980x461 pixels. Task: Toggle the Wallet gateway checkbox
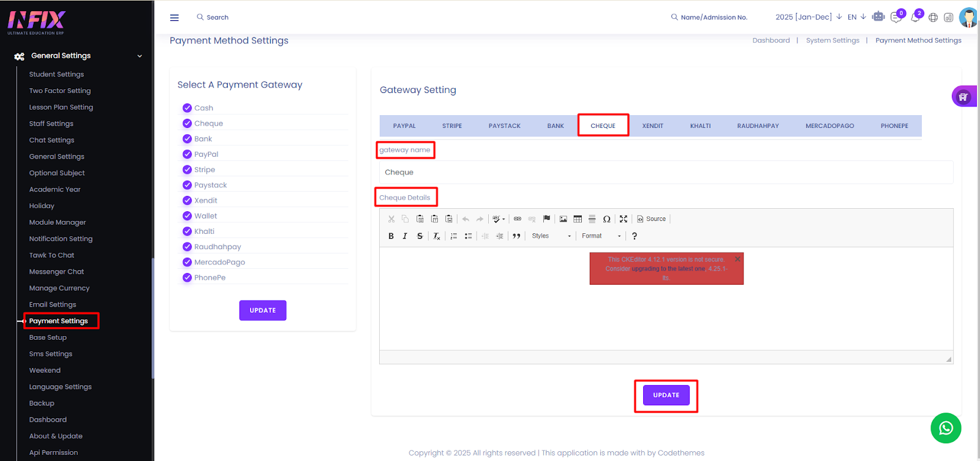tap(187, 216)
